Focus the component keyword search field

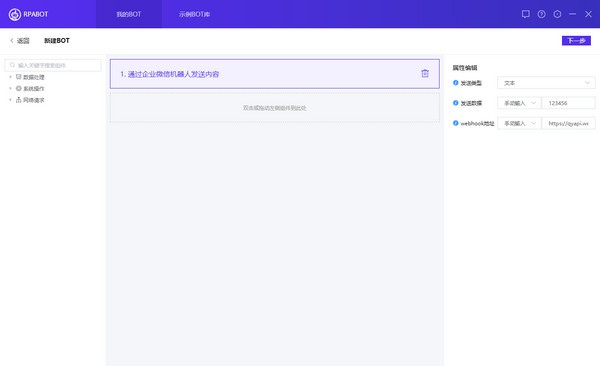click(x=53, y=65)
